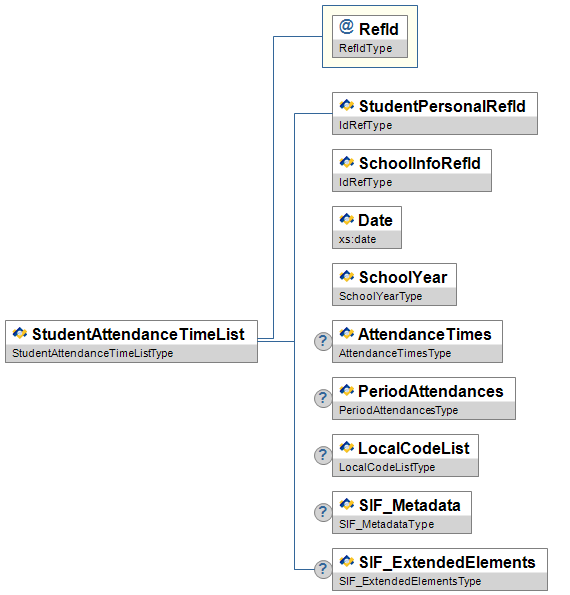
Task: Select the AttendanceTimes element node
Action: click(417, 342)
